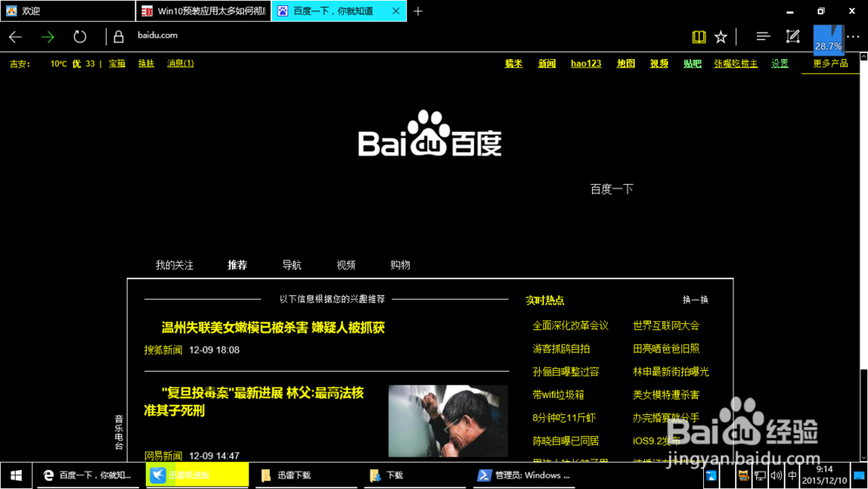The image size is (868, 489).
Task: Open the Windows Start menu
Action: pyautogui.click(x=16, y=475)
